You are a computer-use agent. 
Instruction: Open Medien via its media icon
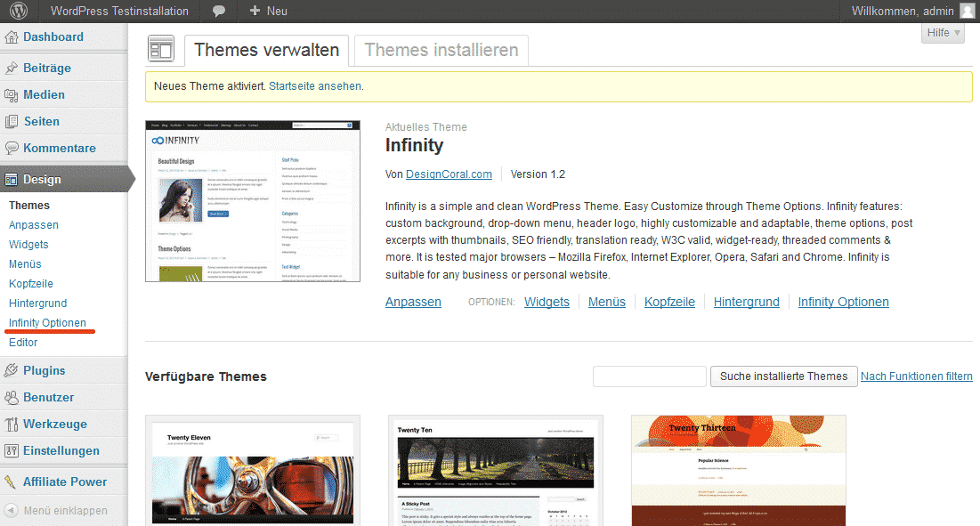click(12, 95)
